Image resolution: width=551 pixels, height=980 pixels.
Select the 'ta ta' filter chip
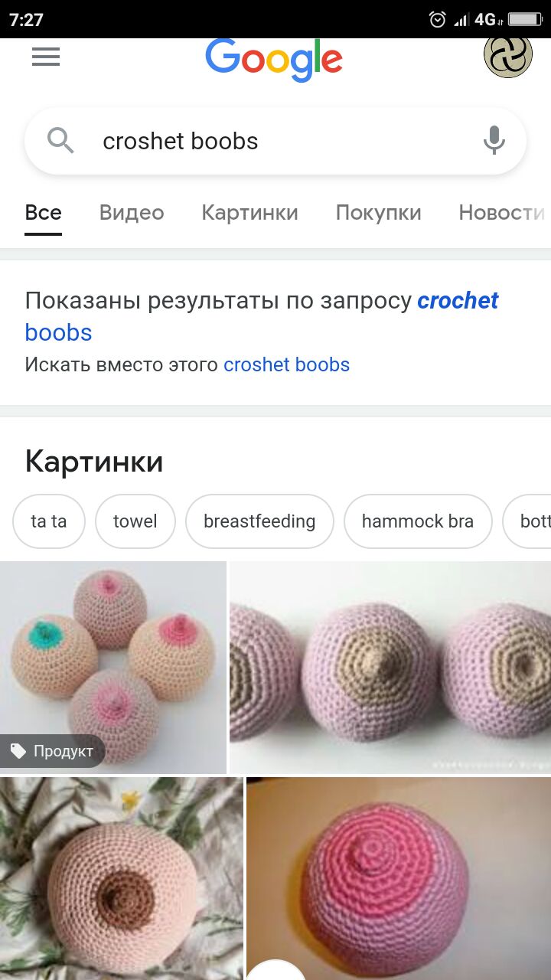[x=49, y=521]
